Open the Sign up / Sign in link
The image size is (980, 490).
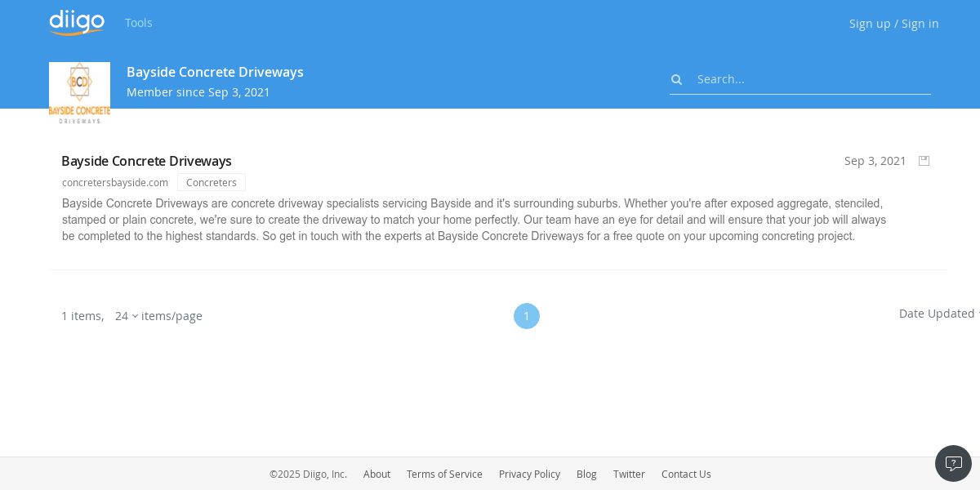[893, 24]
